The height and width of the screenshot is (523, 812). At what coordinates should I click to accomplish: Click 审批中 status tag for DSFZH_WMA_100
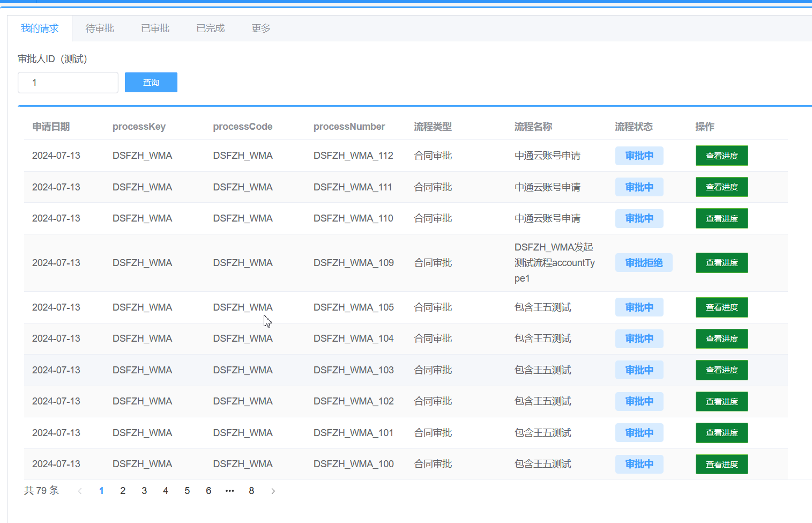639,464
